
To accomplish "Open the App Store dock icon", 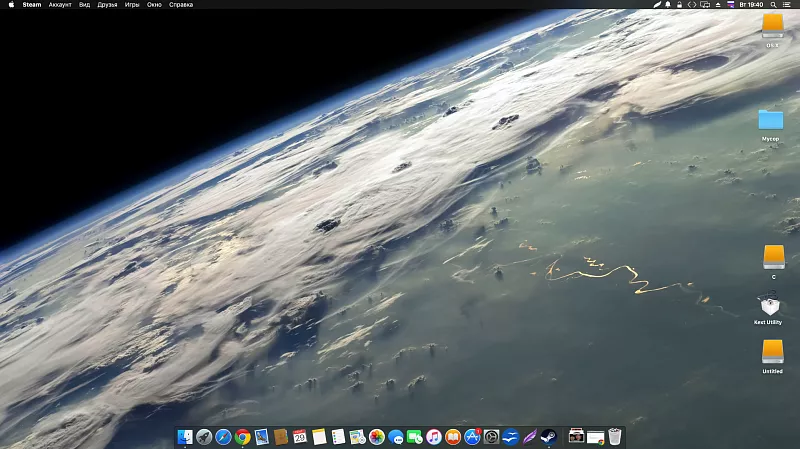I will 472,437.
